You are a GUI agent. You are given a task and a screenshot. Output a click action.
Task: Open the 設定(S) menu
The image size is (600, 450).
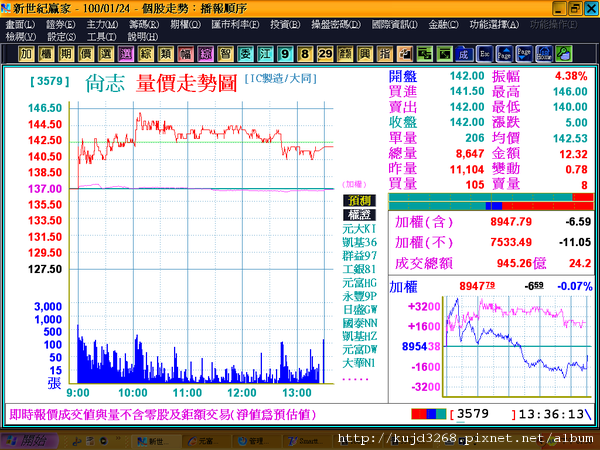[x=61, y=37]
